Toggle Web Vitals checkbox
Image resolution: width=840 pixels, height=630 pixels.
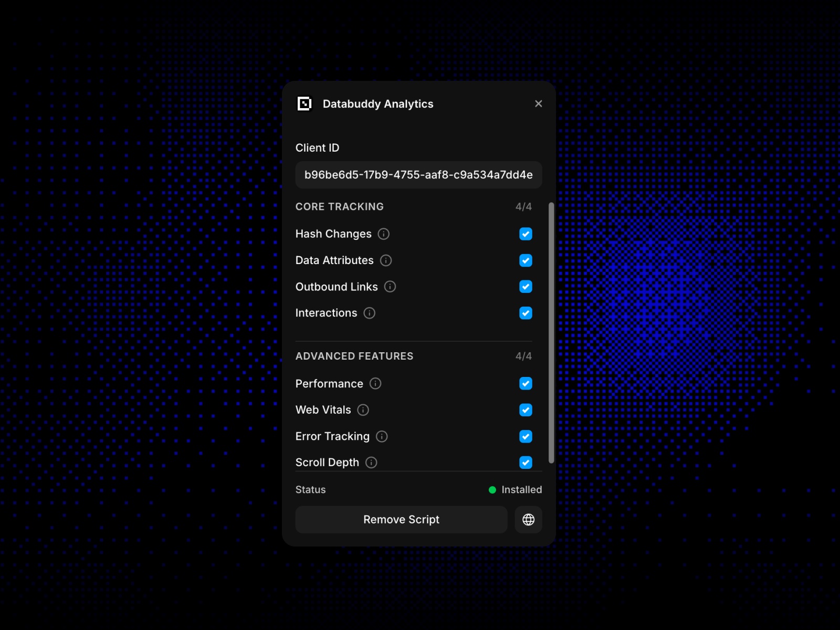[526, 410]
